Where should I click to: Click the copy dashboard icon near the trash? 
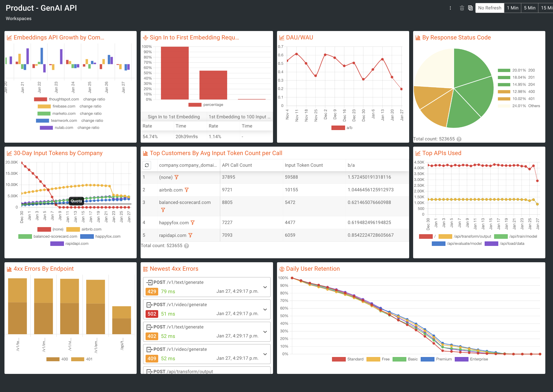click(x=470, y=8)
